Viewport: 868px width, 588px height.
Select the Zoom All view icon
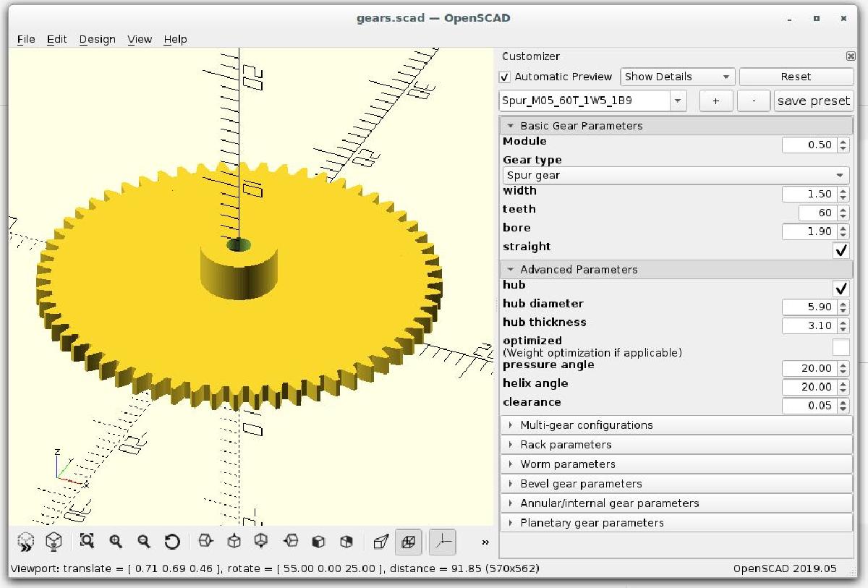pos(87,541)
